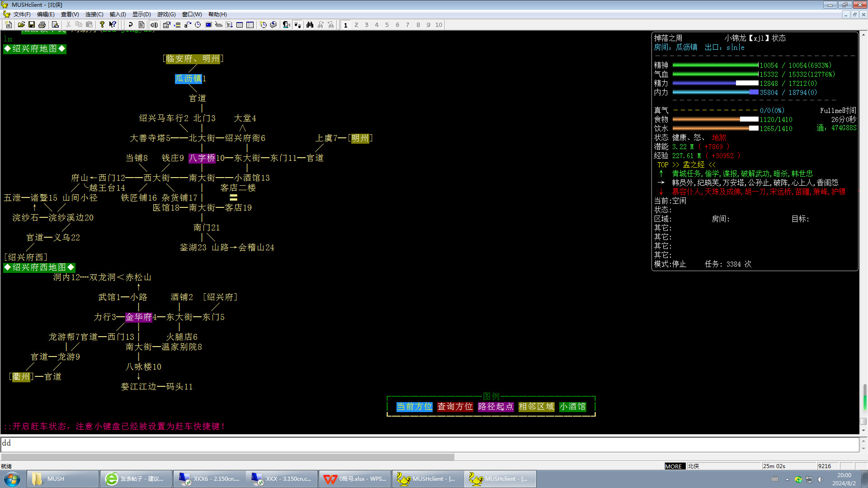This screenshot has width=868, height=488.
Task: Click the stacked pages download icon
Action: [274, 25]
